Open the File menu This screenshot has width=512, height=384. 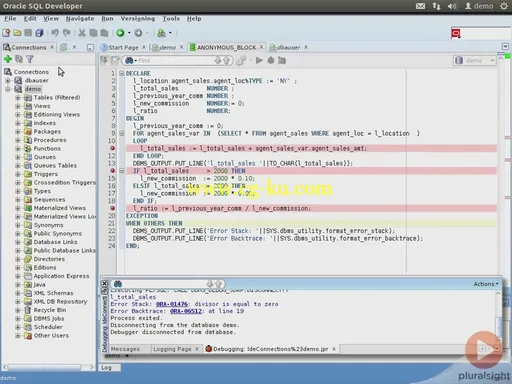10,19
